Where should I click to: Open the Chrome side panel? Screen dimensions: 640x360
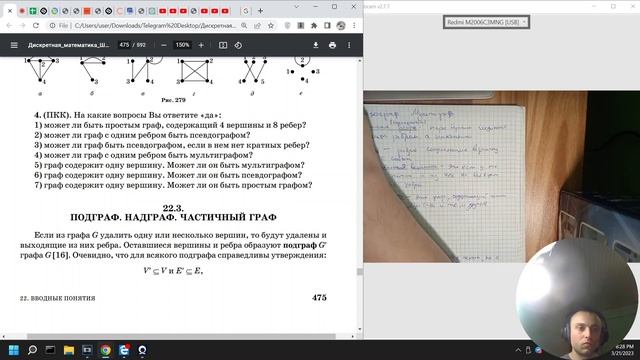(327, 25)
